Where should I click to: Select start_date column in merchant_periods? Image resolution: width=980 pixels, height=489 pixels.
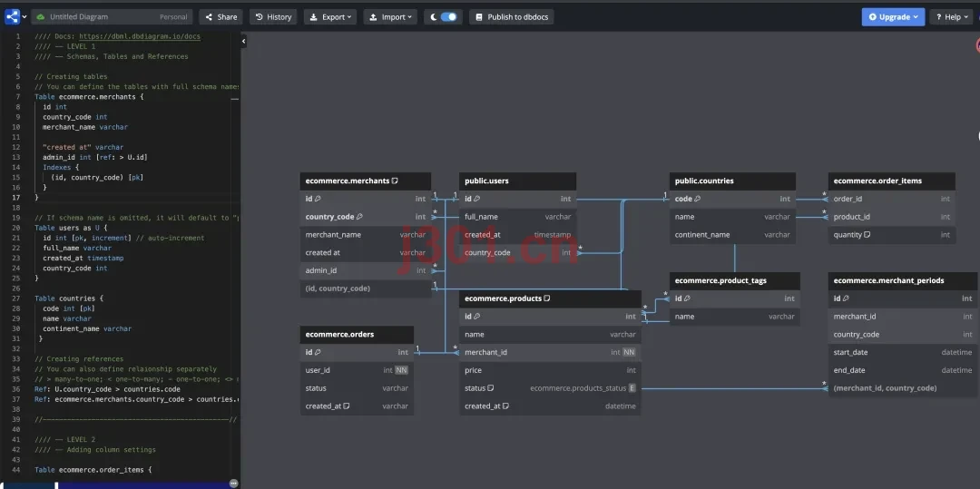[x=903, y=352]
